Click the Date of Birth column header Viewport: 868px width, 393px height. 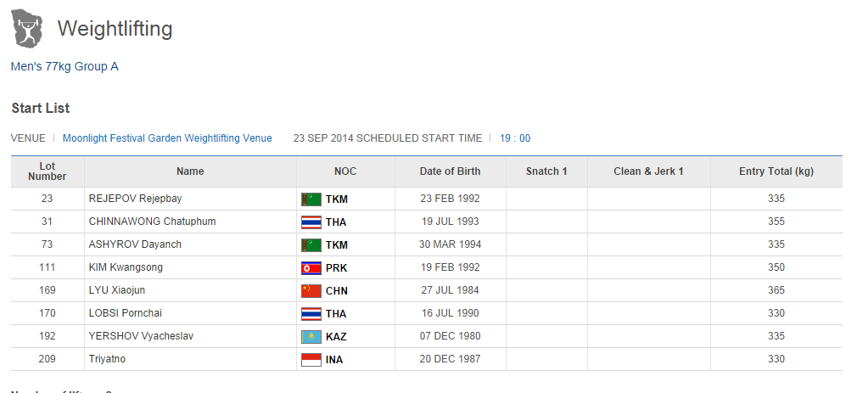click(x=450, y=171)
